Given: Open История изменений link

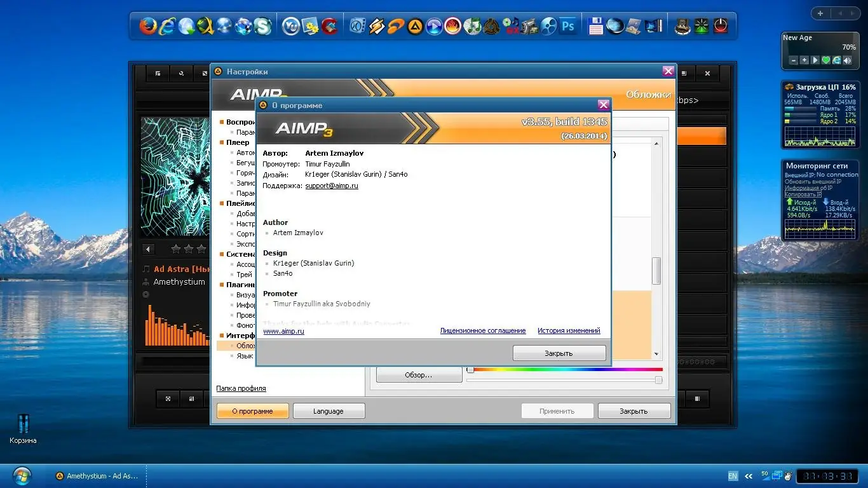Looking at the screenshot, I should tap(569, 330).
